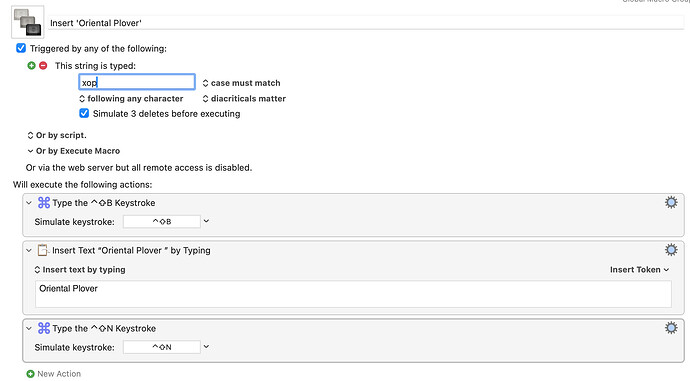Open the 'case must match' popup

[241, 83]
